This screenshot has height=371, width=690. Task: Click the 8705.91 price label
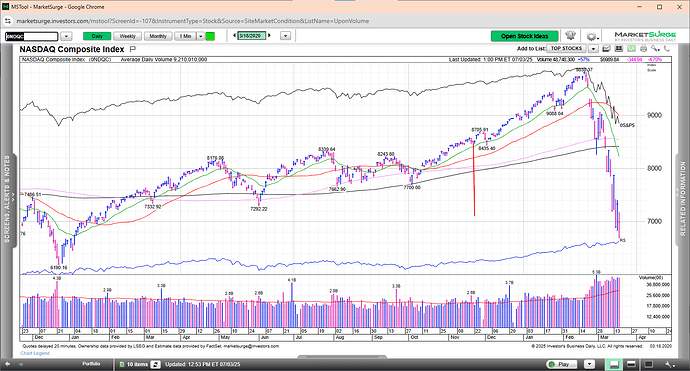click(x=480, y=130)
